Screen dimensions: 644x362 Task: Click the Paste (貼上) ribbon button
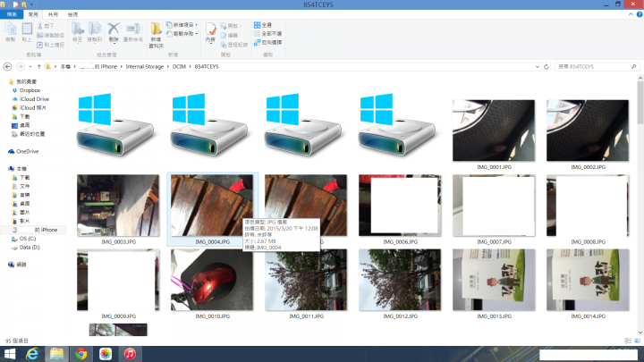click(27, 32)
